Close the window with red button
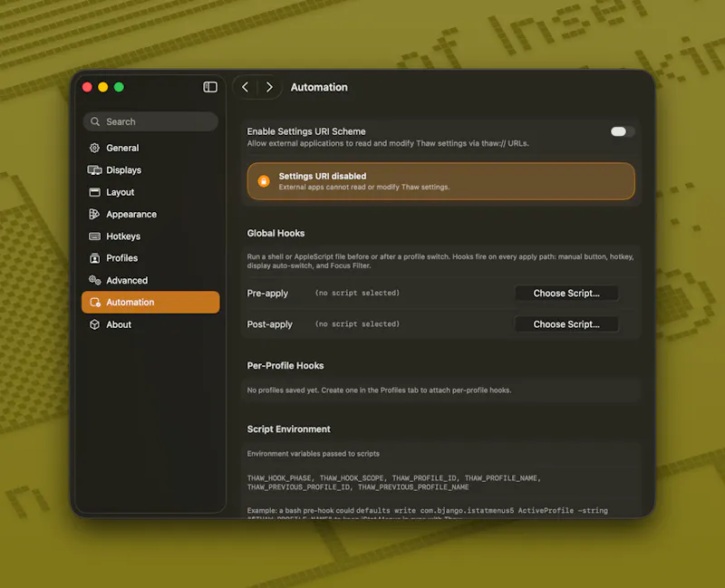The width and height of the screenshot is (725, 588). (87, 87)
